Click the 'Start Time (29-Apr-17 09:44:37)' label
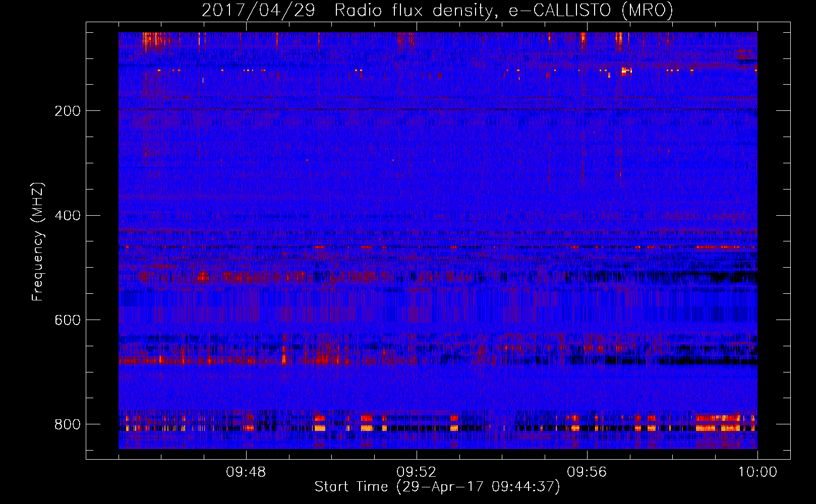816x504 pixels. tap(437, 487)
